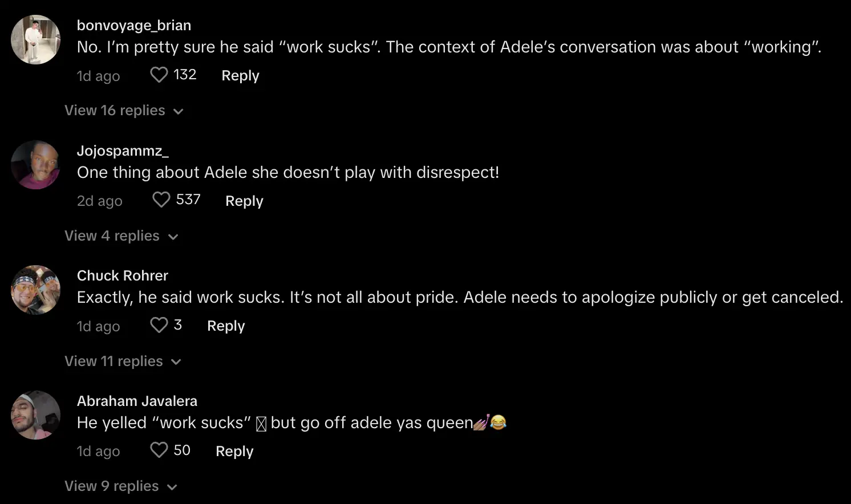
Task: Click the Abraham Javalera username
Action: [x=137, y=401]
